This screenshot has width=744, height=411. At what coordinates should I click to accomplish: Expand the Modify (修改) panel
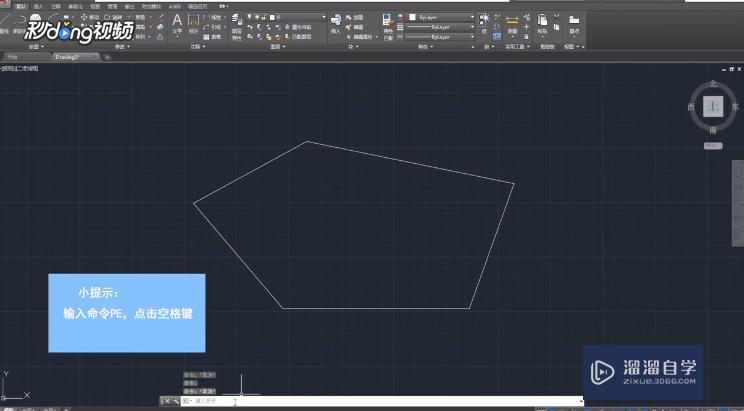pos(122,47)
